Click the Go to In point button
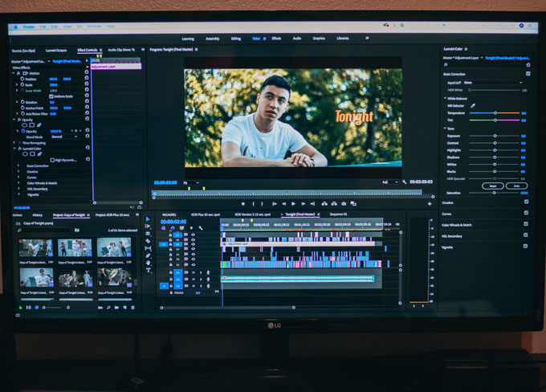546x392 pixels. (x=275, y=204)
